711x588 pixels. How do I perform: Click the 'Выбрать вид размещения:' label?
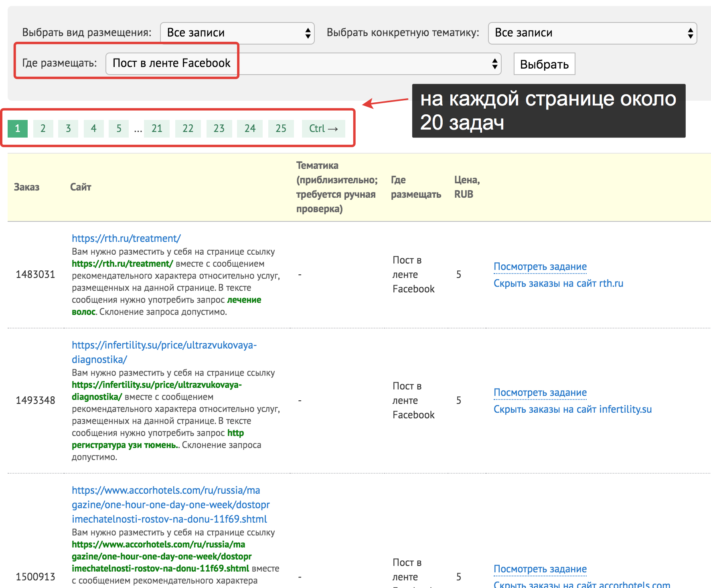(x=87, y=32)
